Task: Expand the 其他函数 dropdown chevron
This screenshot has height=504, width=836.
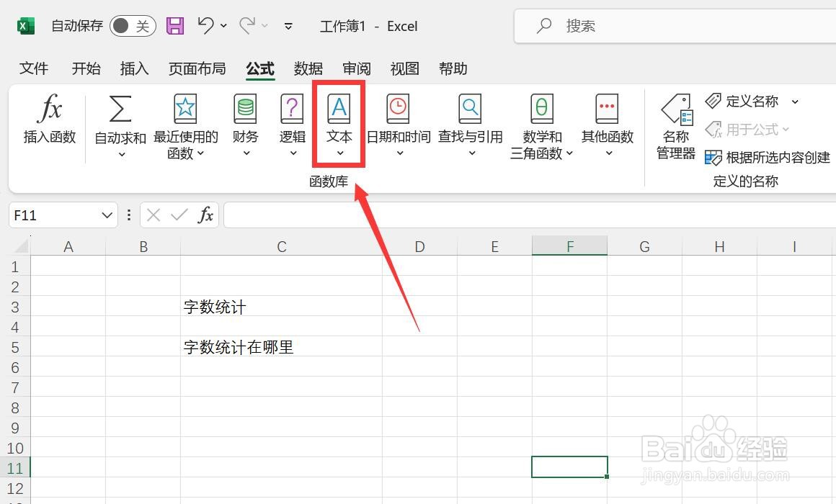Action: pyautogui.click(x=609, y=153)
